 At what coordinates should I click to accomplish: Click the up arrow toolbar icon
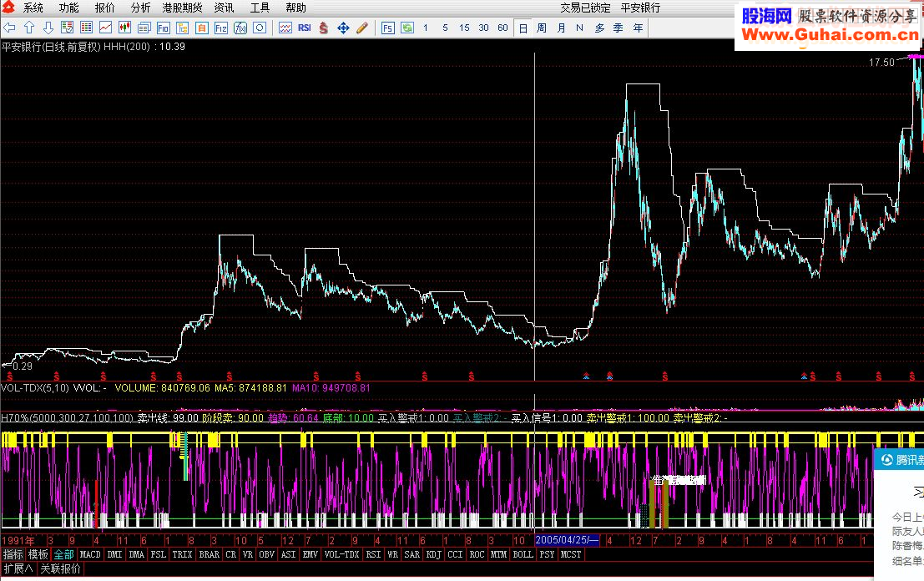click(x=29, y=28)
